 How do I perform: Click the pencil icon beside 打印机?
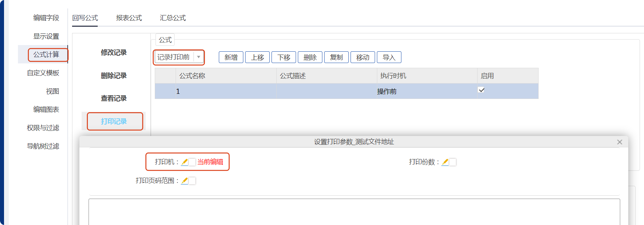click(x=185, y=162)
